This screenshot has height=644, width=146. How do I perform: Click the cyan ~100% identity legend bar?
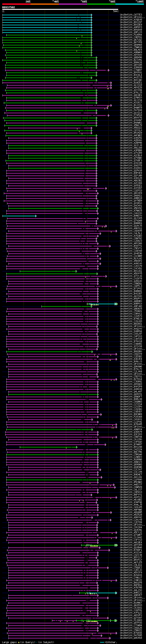tap(130, 4)
